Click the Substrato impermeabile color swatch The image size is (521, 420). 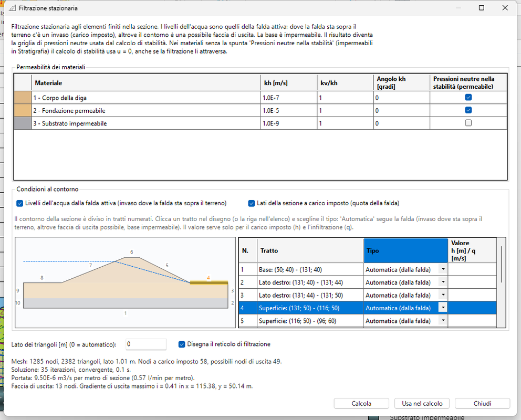(x=23, y=123)
